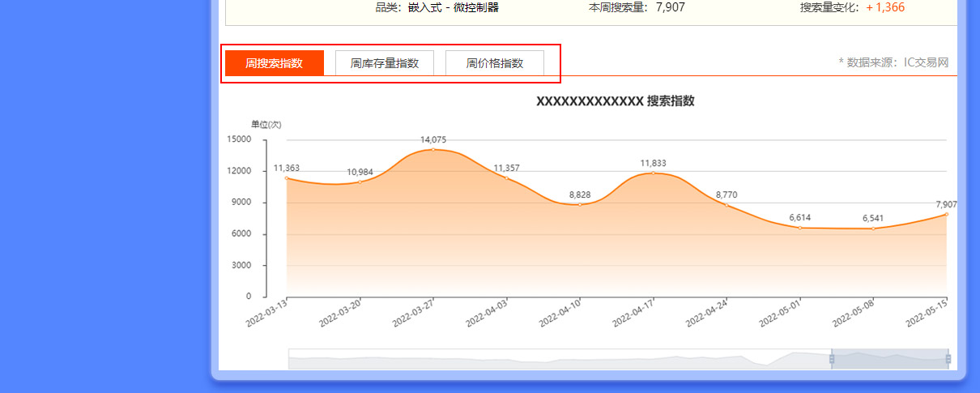Image resolution: width=980 pixels, height=393 pixels.
Task: Click the 本周搜索量 7,907 value
Action: tap(671, 7)
